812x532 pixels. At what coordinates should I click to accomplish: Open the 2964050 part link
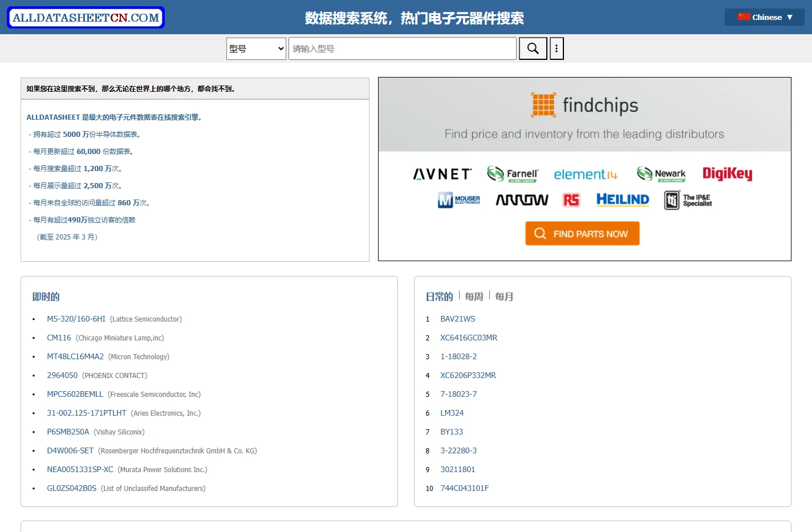coord(62,375)
